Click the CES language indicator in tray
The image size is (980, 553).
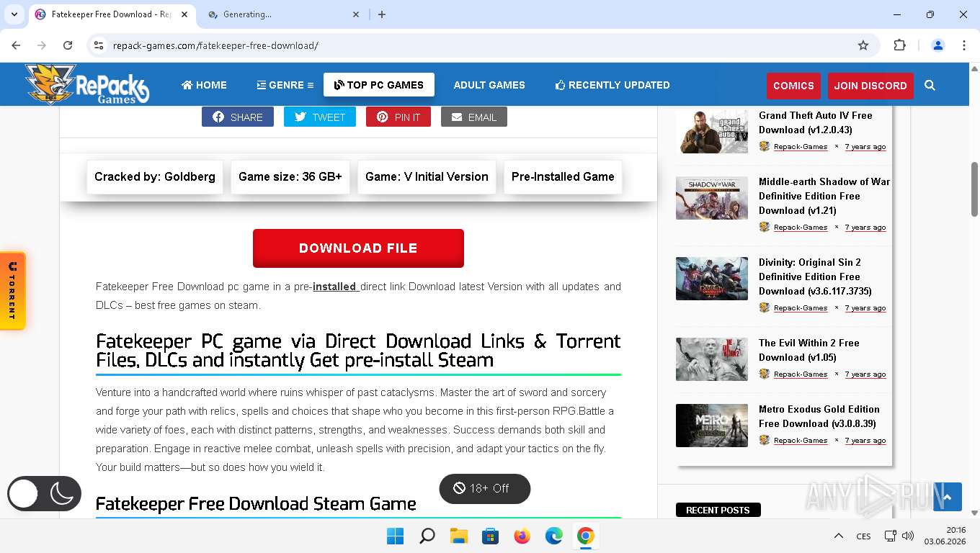[863, 536]
